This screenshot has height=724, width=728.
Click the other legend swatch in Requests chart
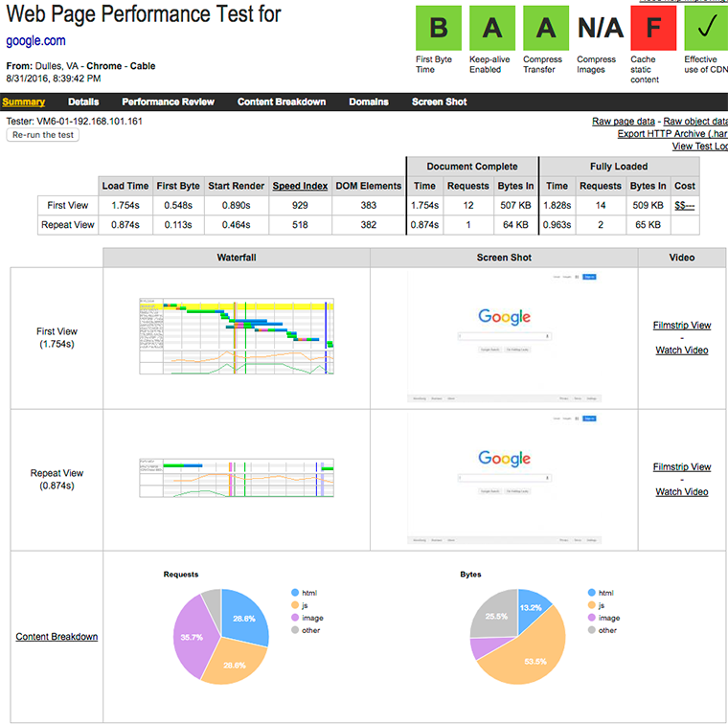295,630
